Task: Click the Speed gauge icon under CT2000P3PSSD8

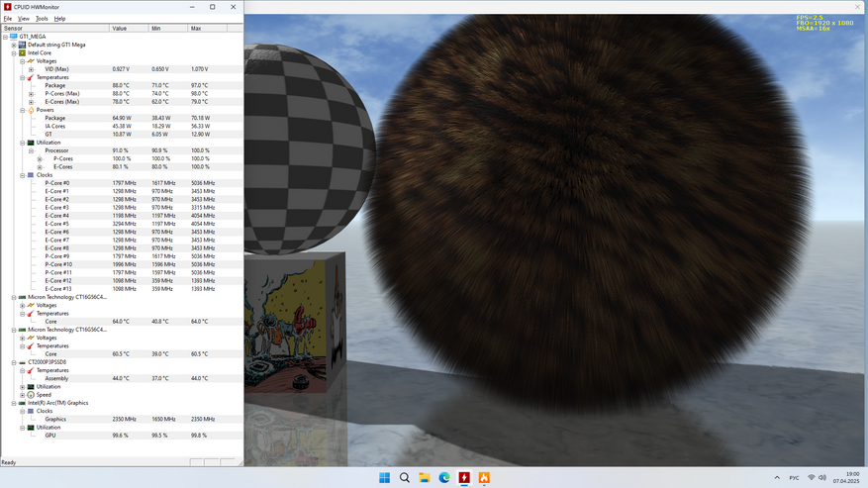Action: pyautogui.click(x=31, y=395)
